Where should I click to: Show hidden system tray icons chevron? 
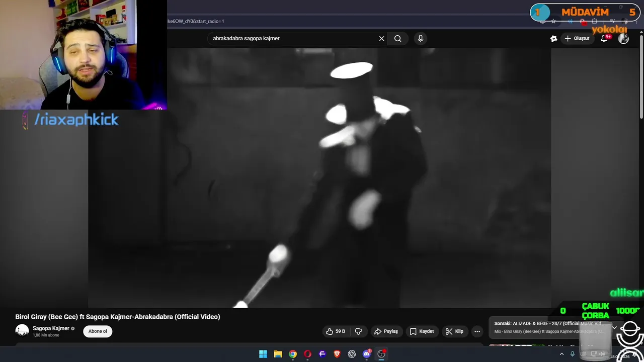click(x=561, y=354)
